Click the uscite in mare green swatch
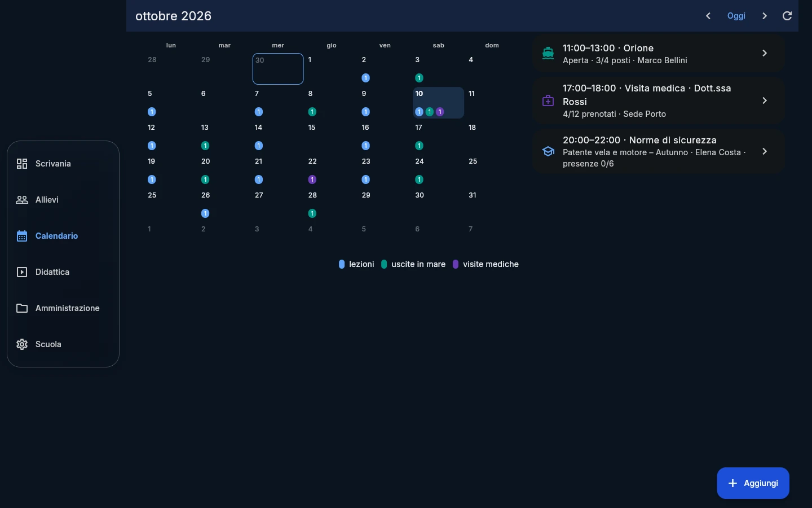This screenshot has height=508, width=812. (384, 264)
